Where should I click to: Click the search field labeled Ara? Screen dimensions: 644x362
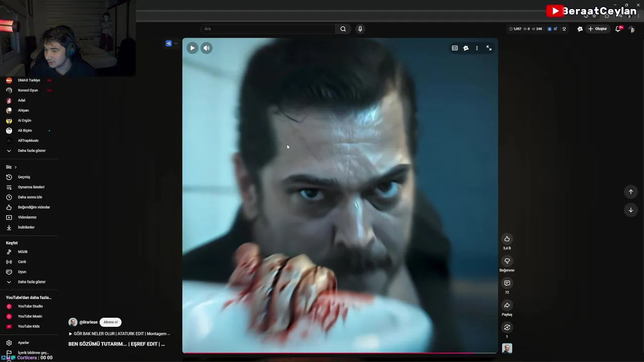(x=268, y=29)
